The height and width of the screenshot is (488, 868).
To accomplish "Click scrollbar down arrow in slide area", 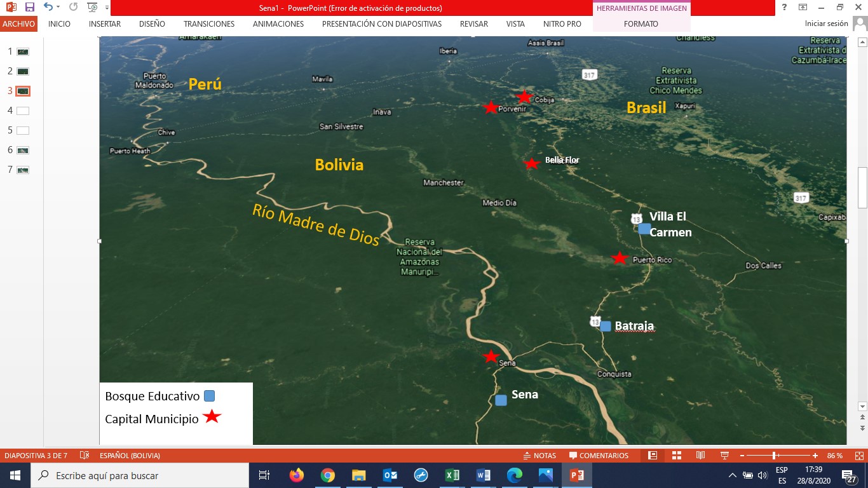I will click(x=862, y=406).
